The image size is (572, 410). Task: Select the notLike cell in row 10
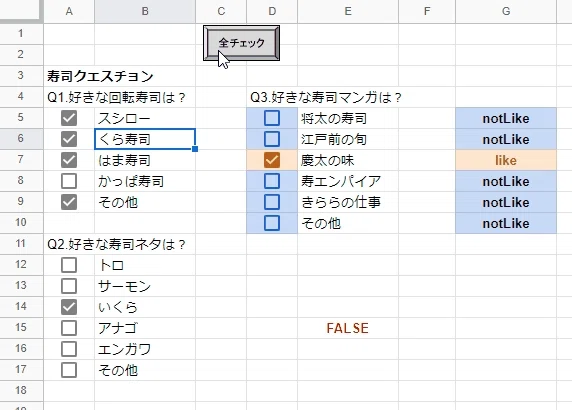(506, 223)
